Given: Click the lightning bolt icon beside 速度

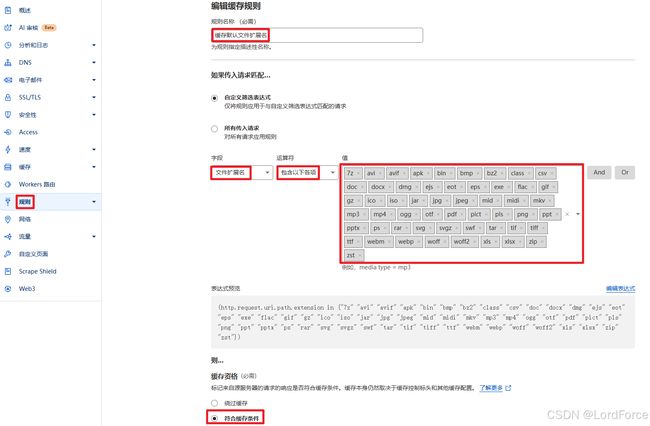Looking at the screenshot, I should tap(7, 149).
